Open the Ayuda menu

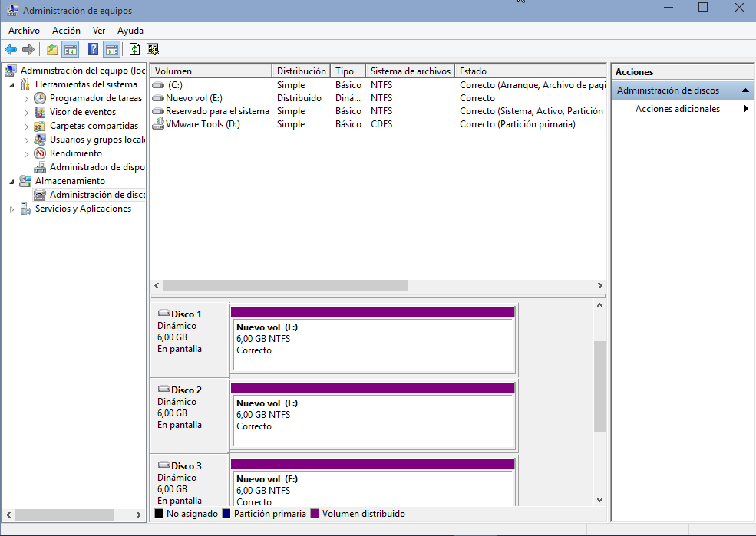(x=130, y=31)
